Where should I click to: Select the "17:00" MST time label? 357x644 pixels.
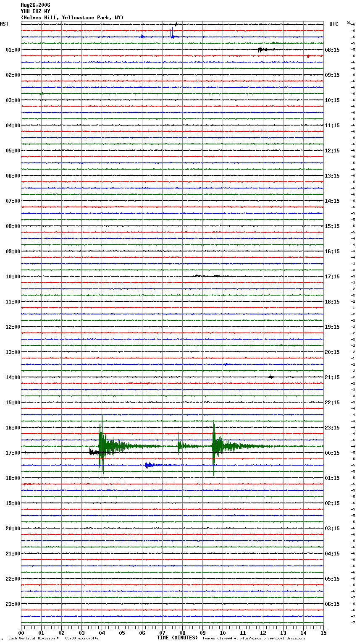coord(13,453)
